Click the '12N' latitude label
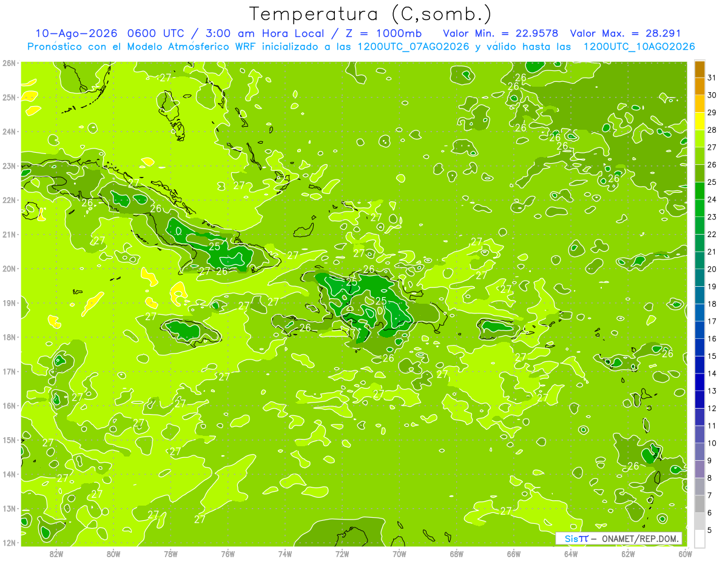 pos(9,543)
